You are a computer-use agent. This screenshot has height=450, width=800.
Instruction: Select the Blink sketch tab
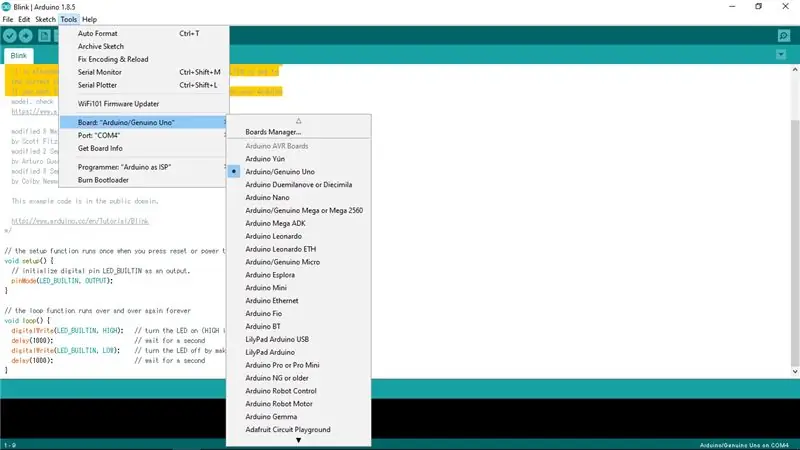point(18,56)
